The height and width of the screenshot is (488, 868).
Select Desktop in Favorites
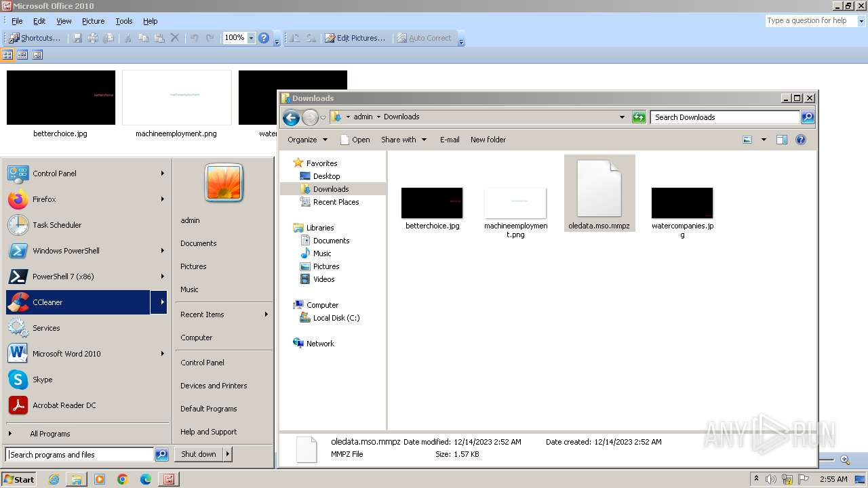coord(326,176)
